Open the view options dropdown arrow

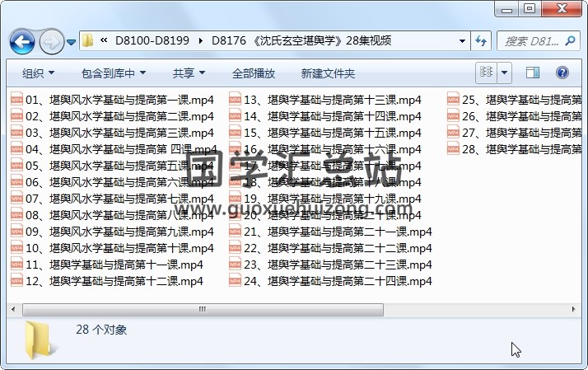(504, 73)
